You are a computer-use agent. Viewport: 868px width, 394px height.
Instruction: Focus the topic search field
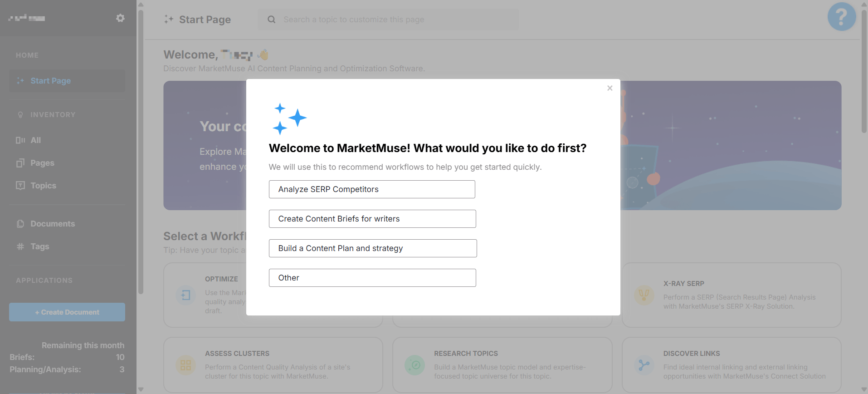[388, 20]
